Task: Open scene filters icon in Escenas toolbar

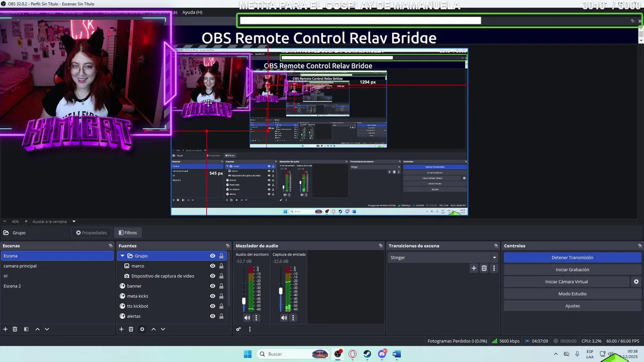Action: click(x=26, y=329)
